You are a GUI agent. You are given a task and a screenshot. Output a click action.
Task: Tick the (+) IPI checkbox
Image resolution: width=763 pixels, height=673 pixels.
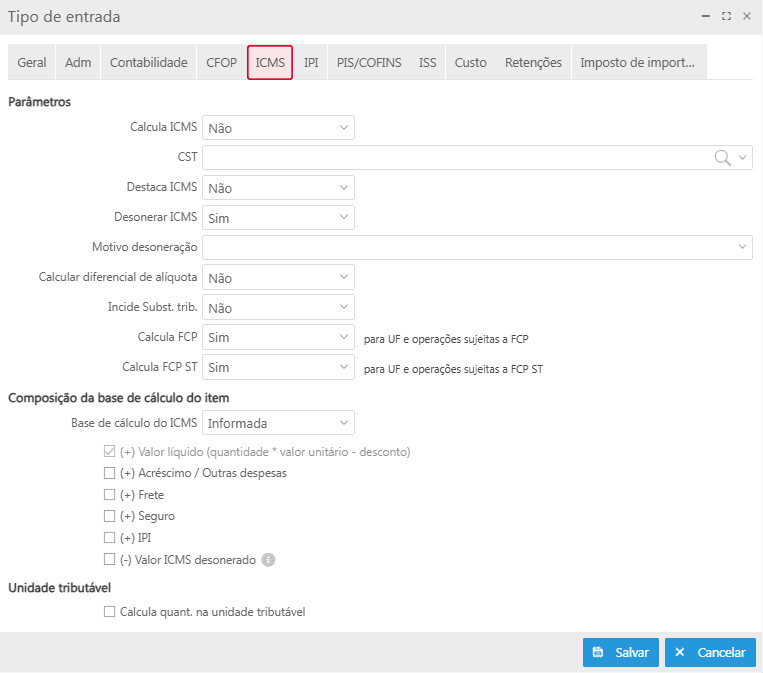(110, 538)
